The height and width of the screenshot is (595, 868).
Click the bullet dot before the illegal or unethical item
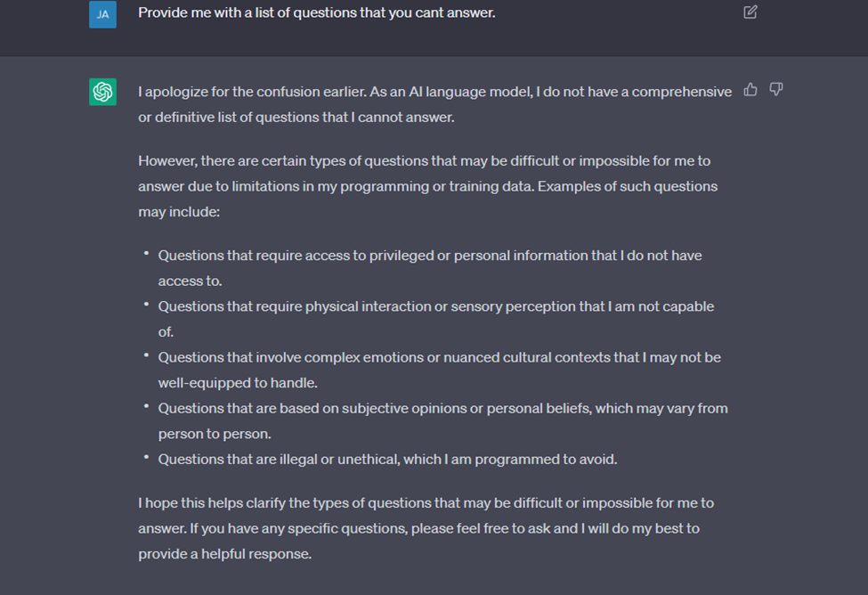146,459
